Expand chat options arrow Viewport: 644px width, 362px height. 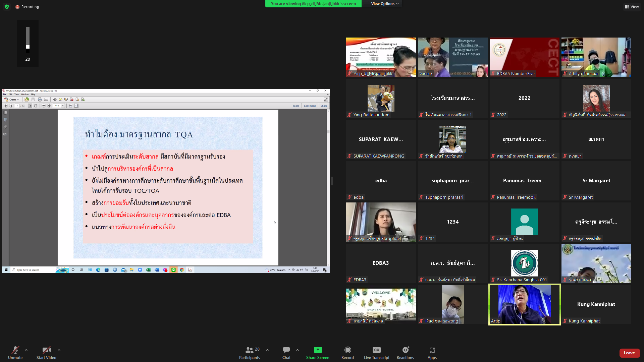pyautogui.click(x=298, y=350)
